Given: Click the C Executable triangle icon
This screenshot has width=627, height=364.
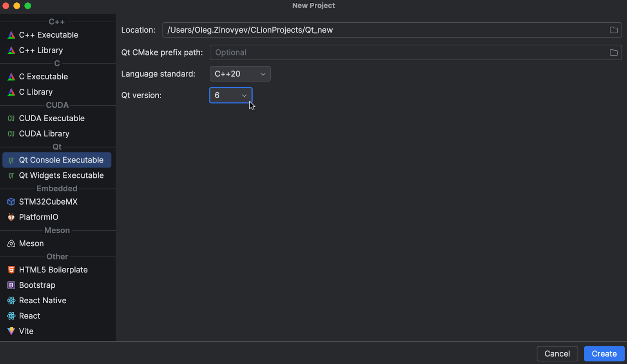Looking at the screenshot, I should pyautogui.click(x=11, y=77).
